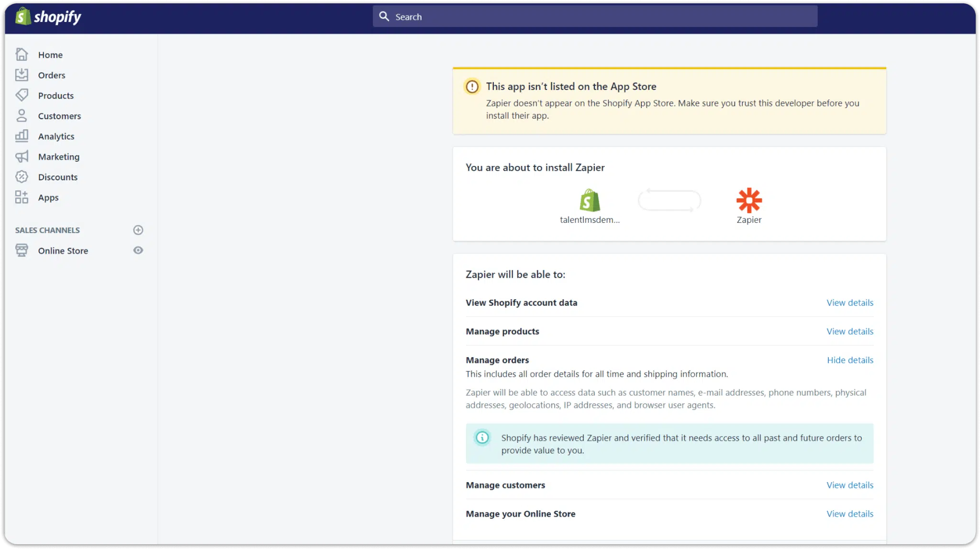Click the Marketing megaphone icon
Screen dimensions: 980x549
click(x=22, y=156)
